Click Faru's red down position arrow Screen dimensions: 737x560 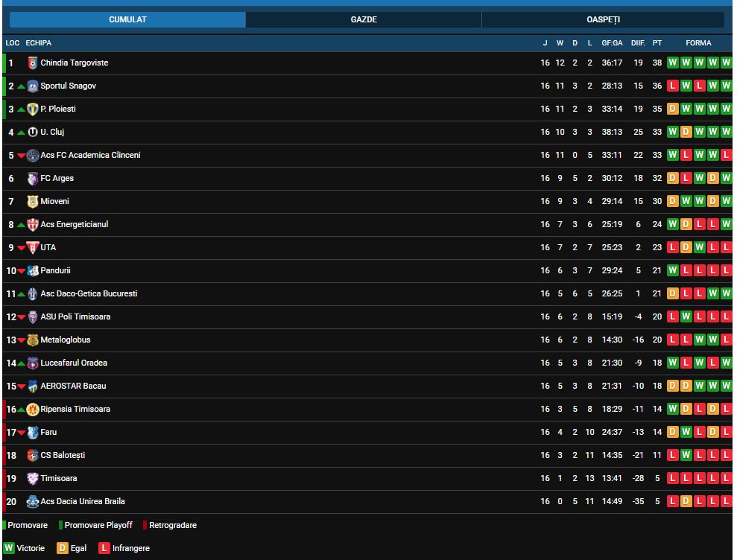tap(21, 433)
